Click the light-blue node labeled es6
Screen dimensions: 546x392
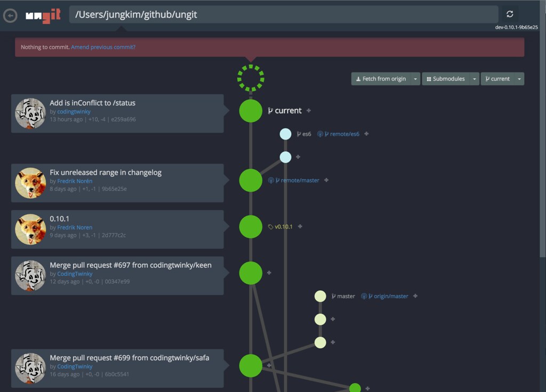[286, 134]
